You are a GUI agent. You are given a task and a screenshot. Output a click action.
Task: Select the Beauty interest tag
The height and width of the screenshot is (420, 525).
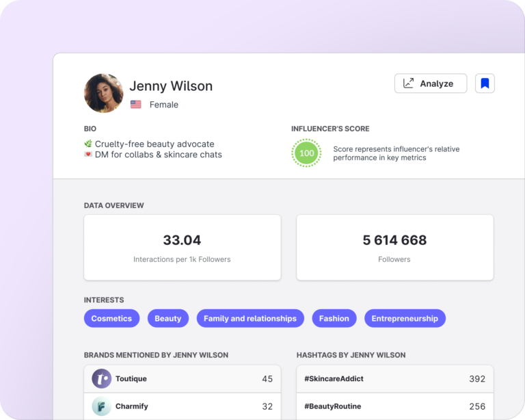168,318
